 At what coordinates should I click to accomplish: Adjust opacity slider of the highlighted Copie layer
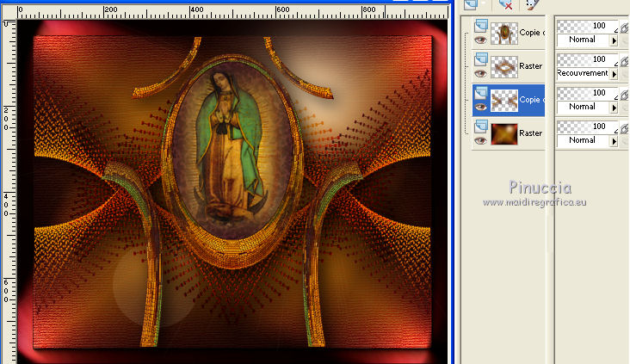(588, 93)
